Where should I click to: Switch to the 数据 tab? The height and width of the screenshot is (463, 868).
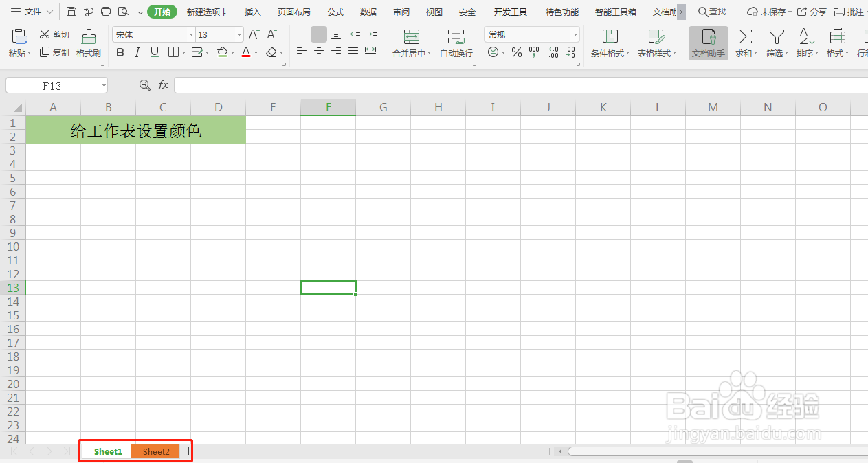pos(368,12)
